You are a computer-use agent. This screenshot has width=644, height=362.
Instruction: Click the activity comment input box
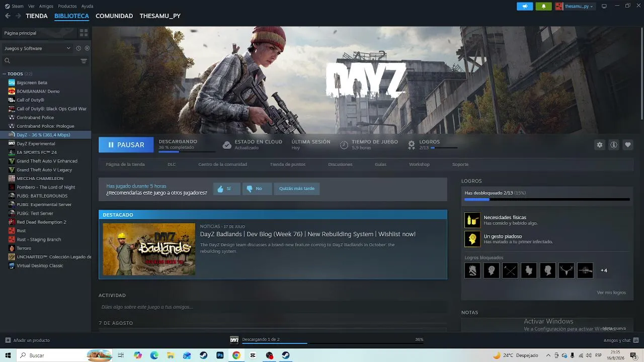point(273,307)
